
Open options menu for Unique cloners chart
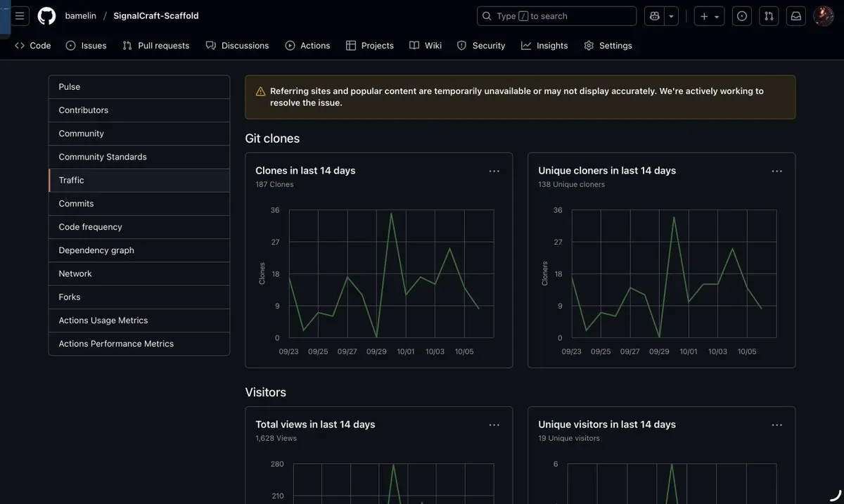pyautogui.click(x=776, y=171)
